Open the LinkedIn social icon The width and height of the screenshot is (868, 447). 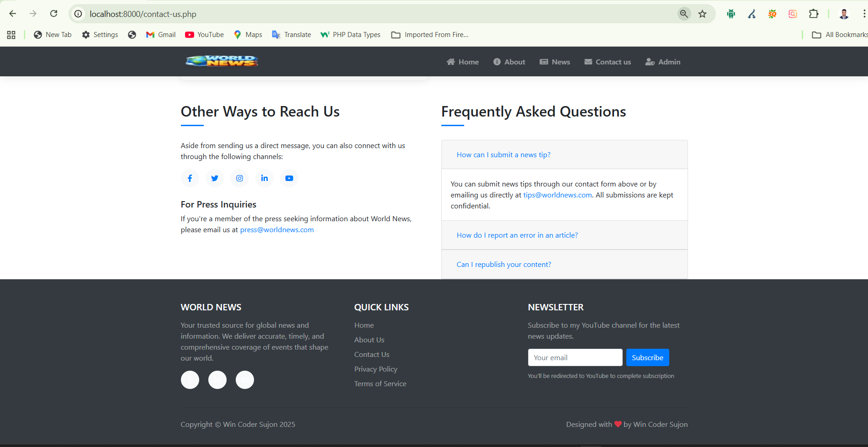265,178
